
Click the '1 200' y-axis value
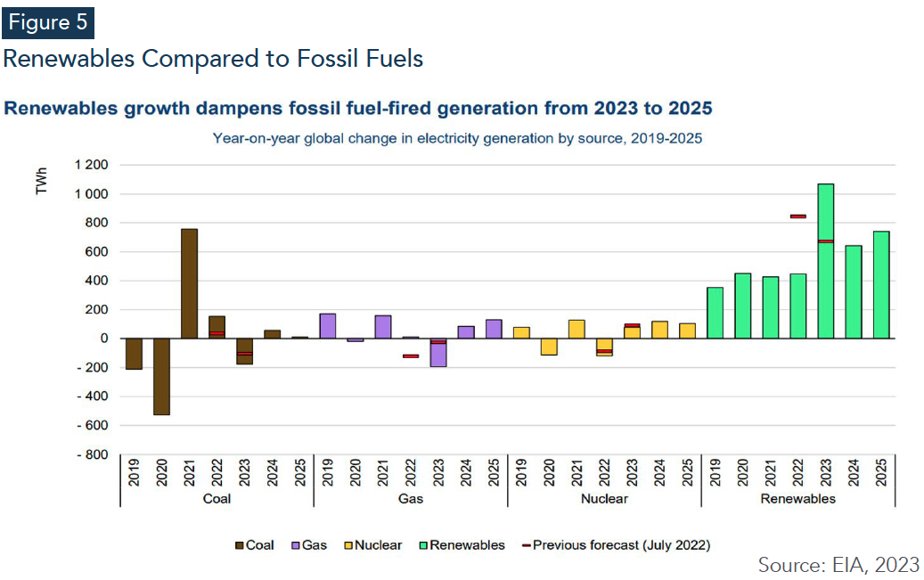[x=92, y=165]
